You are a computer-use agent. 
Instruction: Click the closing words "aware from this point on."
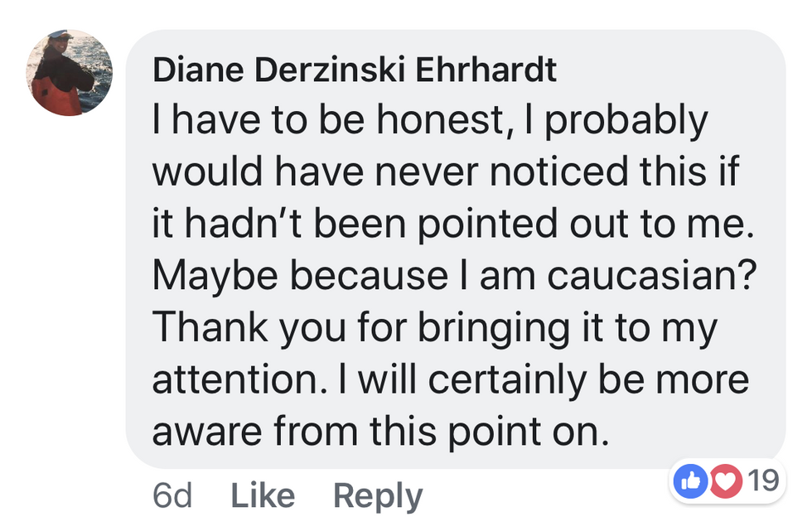380,432
